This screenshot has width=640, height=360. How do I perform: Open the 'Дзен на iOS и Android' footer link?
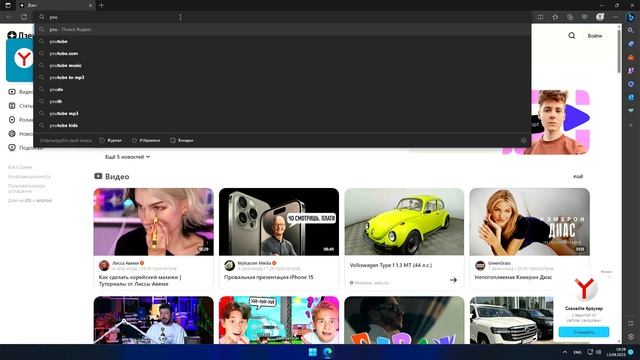[x=30, y=200]
